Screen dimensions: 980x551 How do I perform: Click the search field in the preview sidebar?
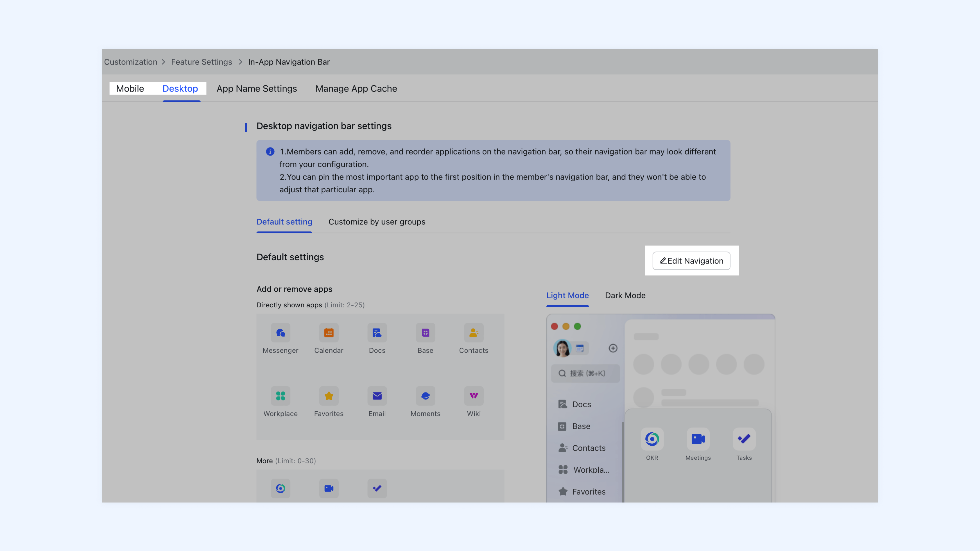pos(585,373)
